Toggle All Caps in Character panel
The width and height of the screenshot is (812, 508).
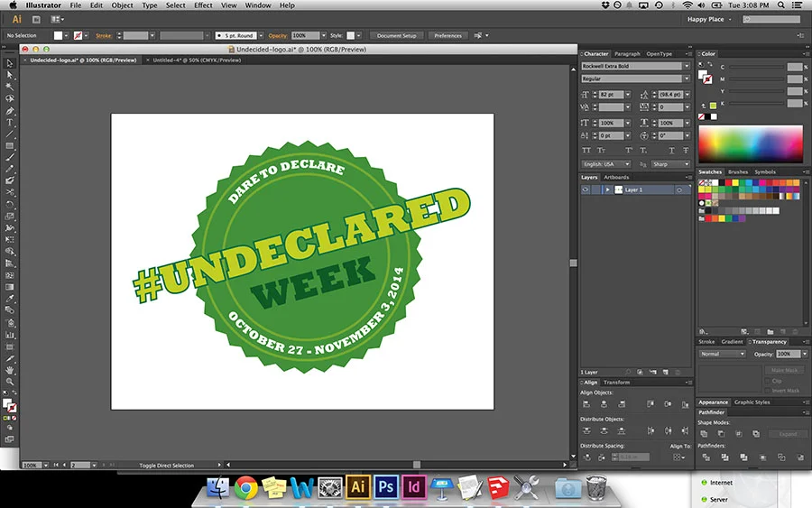(x=586, y=150)
